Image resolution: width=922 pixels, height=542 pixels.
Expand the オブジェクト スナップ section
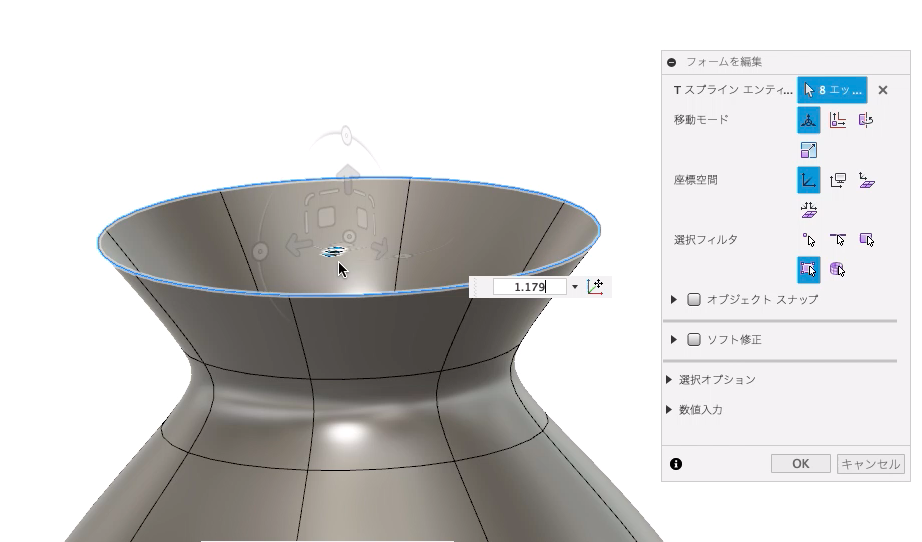(674, 299)
